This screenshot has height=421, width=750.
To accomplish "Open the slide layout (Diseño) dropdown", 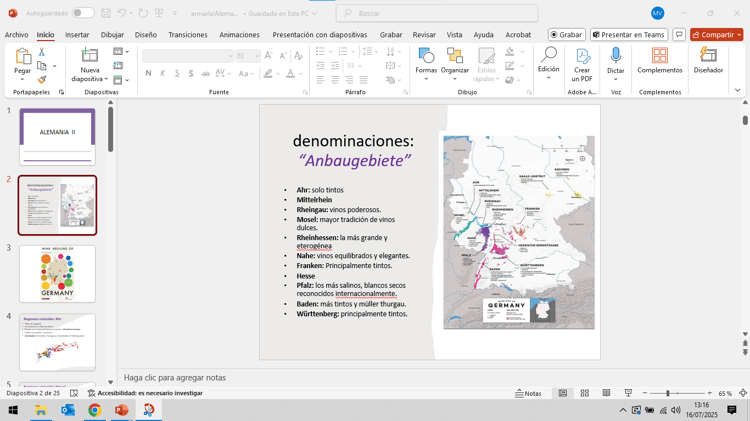I will tap(121, 51).
